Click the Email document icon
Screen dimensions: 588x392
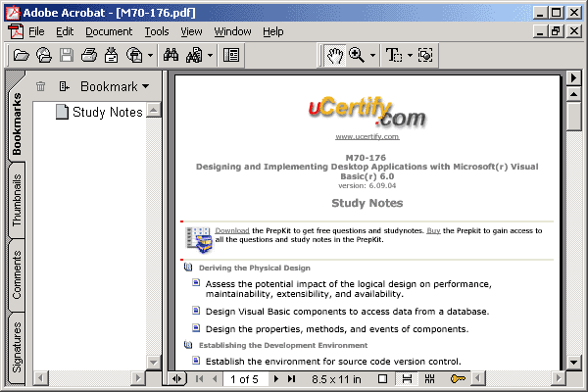click(x=112, y=56)
